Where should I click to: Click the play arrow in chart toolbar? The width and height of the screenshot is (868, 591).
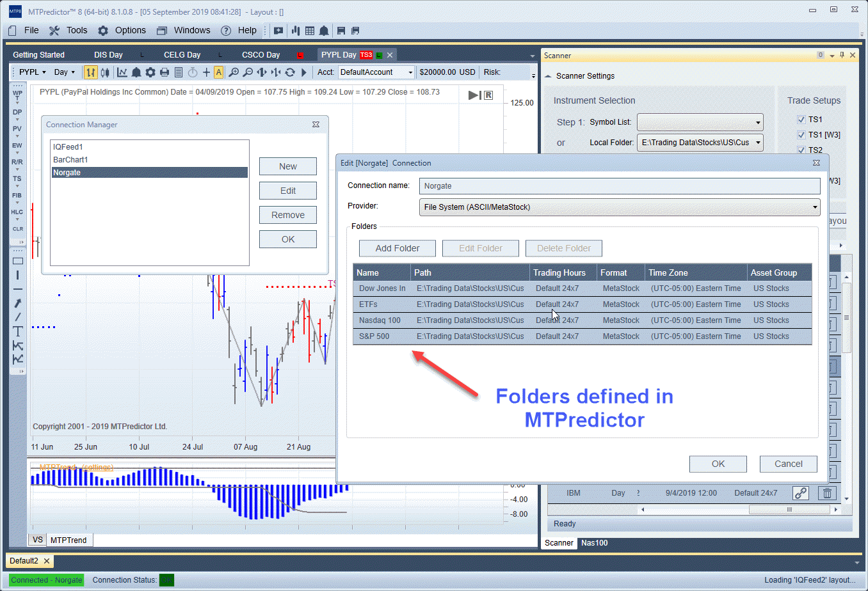pyautogui.click(x=304, y=72)
